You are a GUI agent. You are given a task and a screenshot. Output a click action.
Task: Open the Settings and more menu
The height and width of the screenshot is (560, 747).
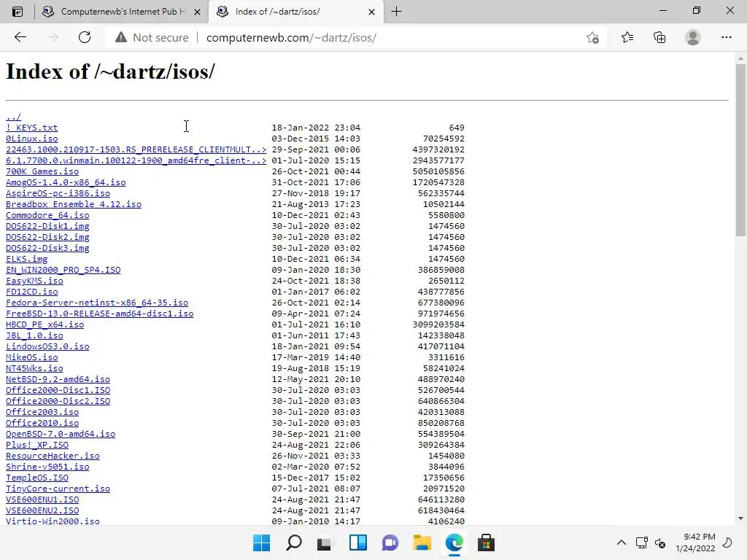726,37
